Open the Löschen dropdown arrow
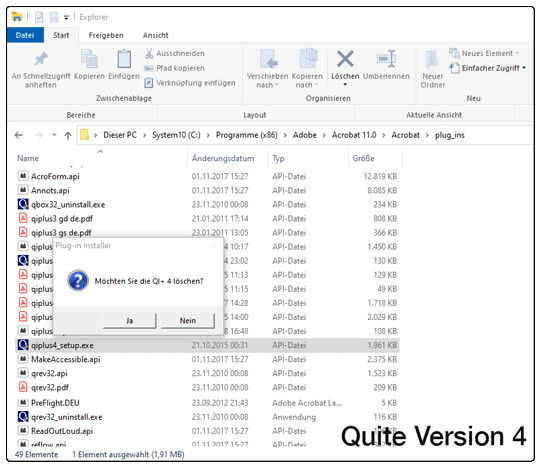 click(345, 85)
